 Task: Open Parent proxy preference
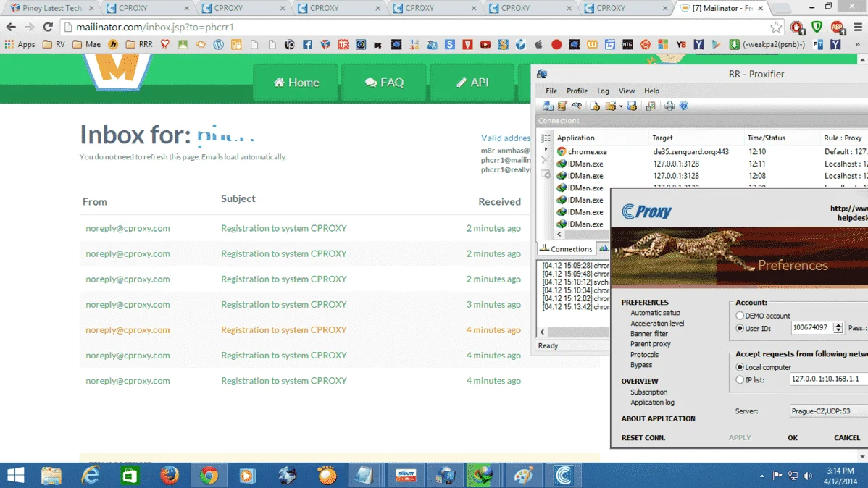[651, 344]
